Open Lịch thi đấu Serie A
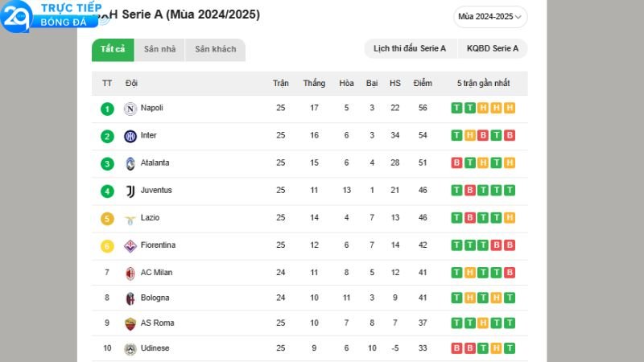This screenshot has height=362, width=644. [x=410, y=48]
